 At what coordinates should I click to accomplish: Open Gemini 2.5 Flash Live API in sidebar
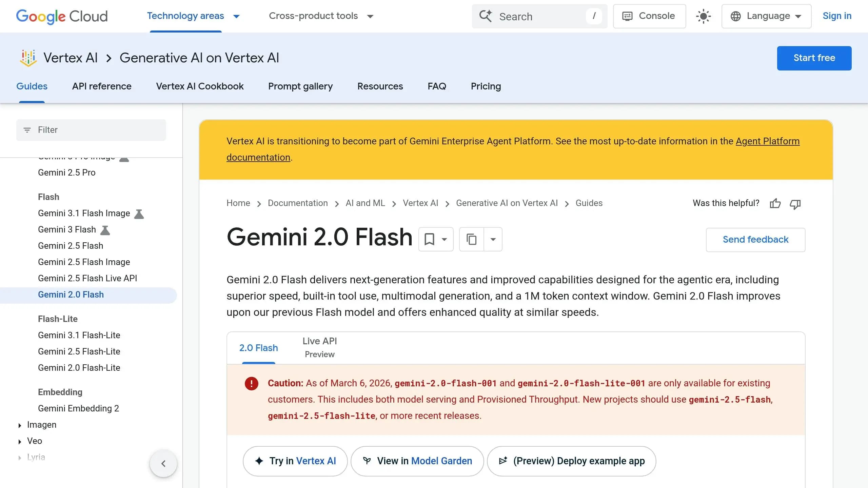coord(87,278)
